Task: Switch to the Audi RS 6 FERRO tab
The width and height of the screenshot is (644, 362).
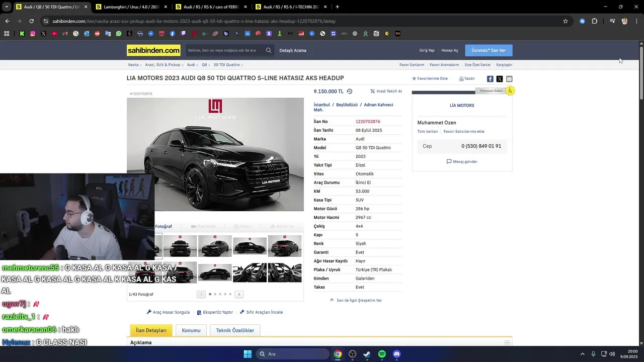Action: 211,7
